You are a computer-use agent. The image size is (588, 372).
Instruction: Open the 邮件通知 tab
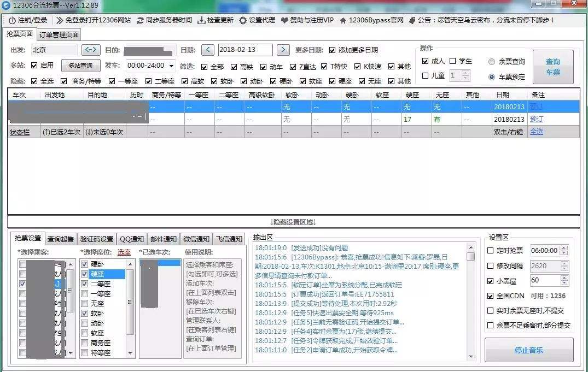pos(164,239)
